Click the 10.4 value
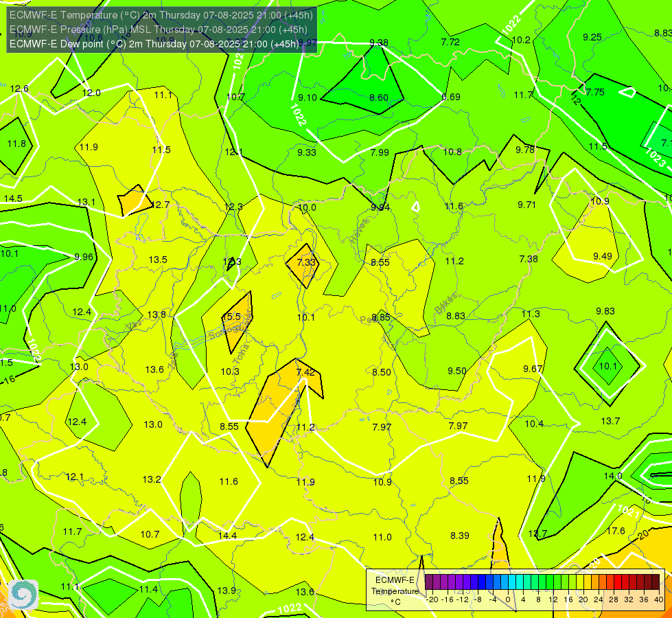The width and height of the screenshot is (672, 618). pos(535,424)
